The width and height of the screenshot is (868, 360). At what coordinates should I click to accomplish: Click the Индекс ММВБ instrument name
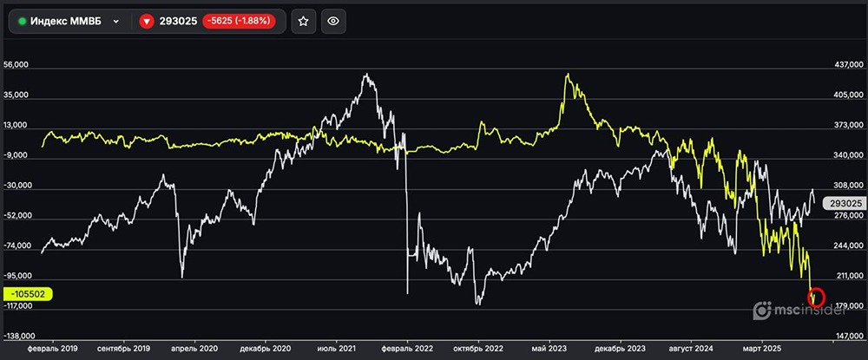click(x=66, y=22)
